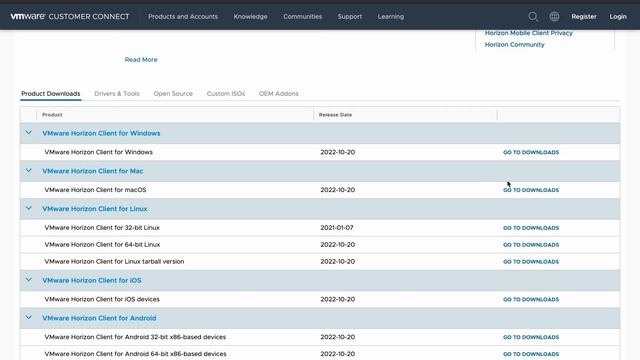The image size is (640, 360).
Task: Collapse VMware Horizon Client for iOS section
Action: (29, 280)
